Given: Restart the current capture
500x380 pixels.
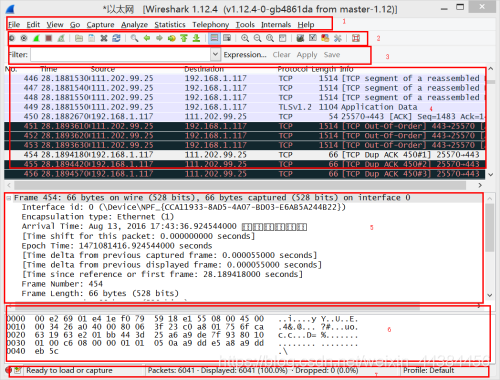Looking at the screenshot, I should click(61, 38).
